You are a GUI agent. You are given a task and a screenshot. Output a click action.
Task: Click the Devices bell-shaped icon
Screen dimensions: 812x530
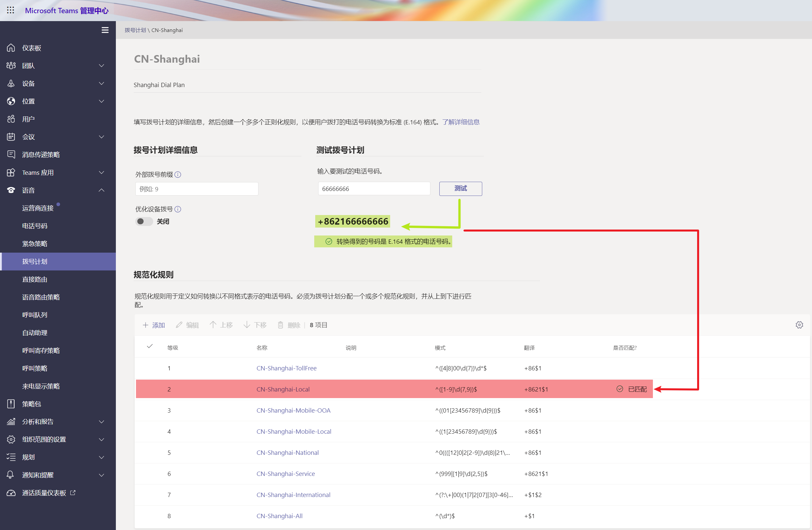11,83
